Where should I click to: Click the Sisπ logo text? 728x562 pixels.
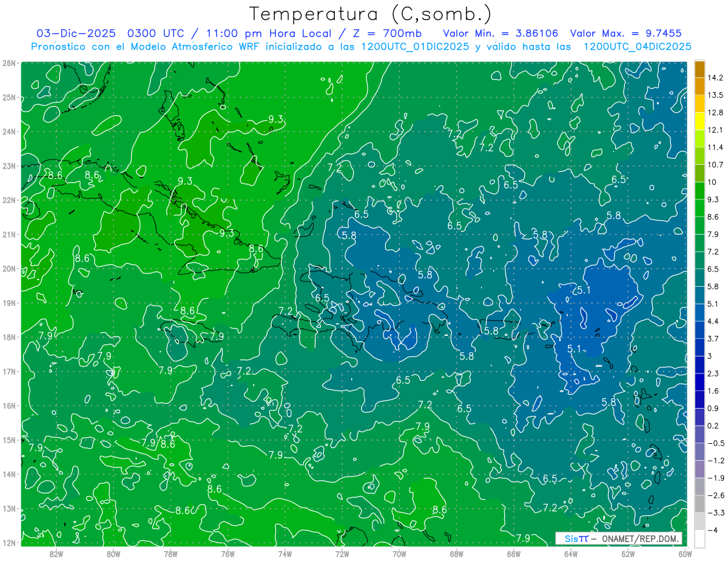pos(576,538)
